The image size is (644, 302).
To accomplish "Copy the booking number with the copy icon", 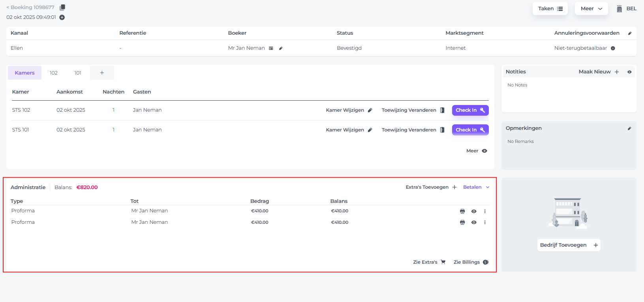I will pyautogui.click(x=62, y=8).
